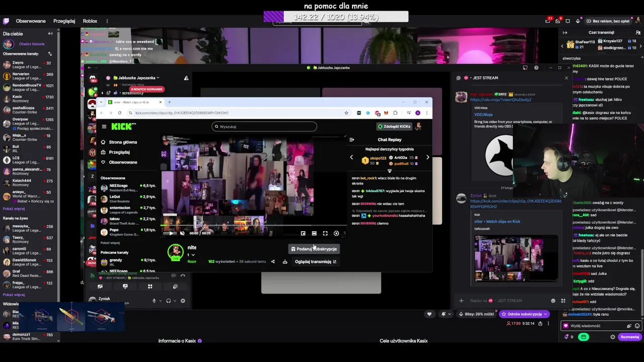Open channel points reward icon

point(584,337)
